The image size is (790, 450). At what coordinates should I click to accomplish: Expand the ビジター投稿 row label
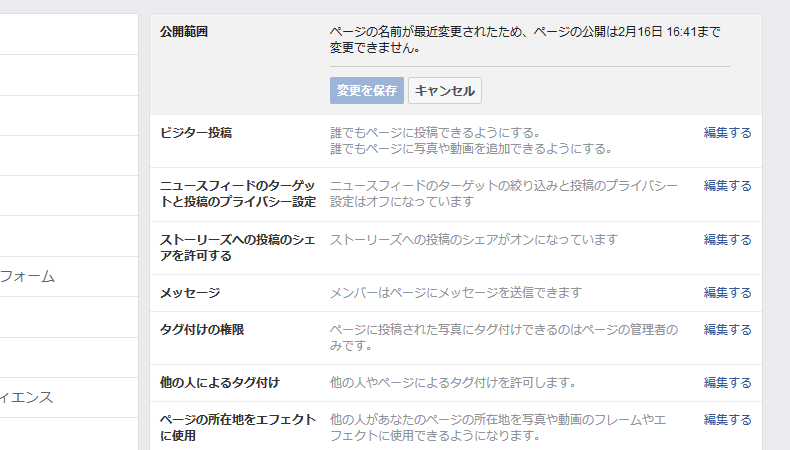coord(196,133)
